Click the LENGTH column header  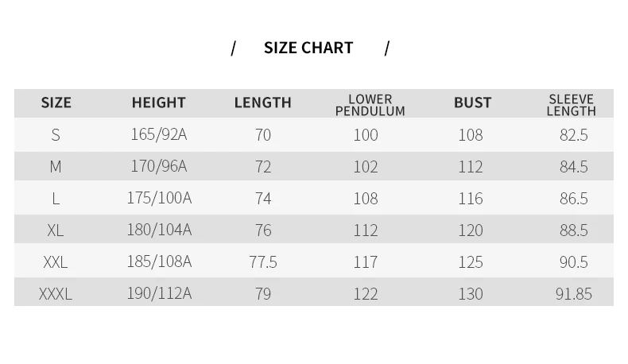pyautogui.click(x=263, y=103)
